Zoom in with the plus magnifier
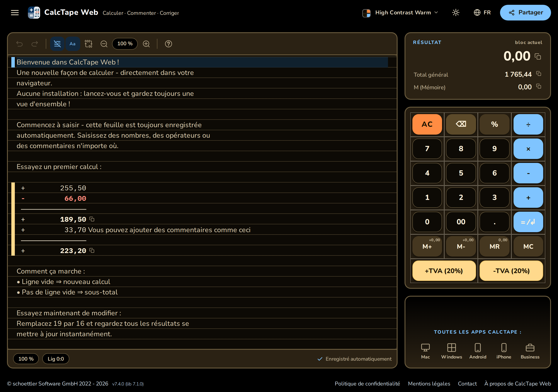The image size is (558, 392). point(146,44)
